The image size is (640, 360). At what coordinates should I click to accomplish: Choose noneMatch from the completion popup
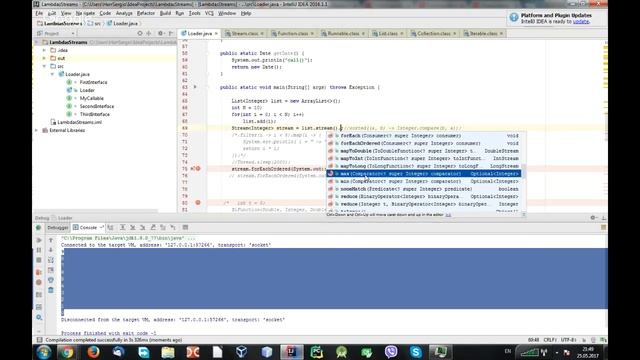pyautogui.click(x=424, y=189)
